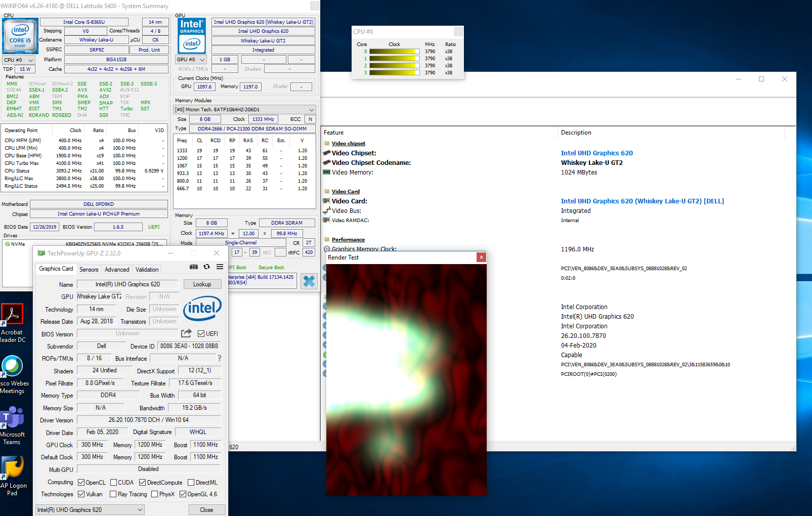Click the Video Card row icon

(327, 201)
